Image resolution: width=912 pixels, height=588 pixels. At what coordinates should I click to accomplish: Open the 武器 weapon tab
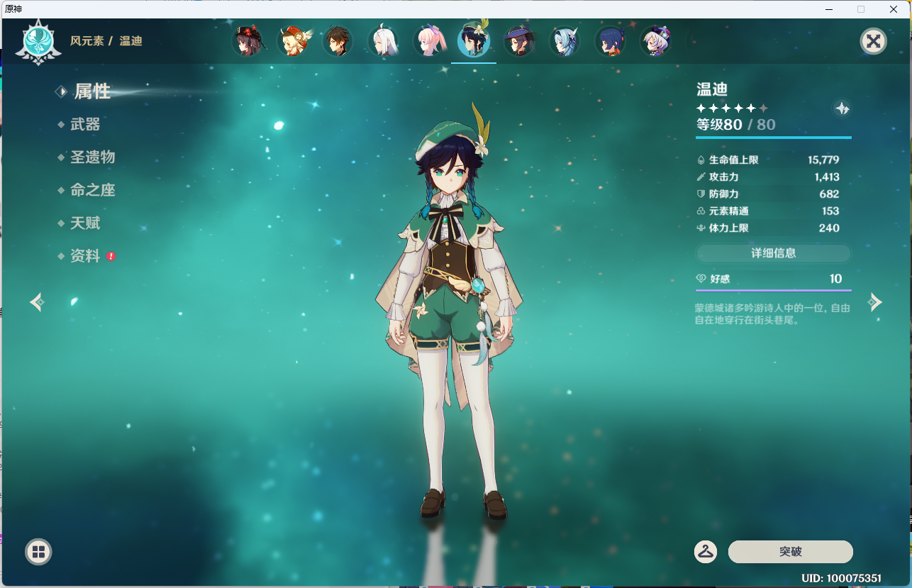click(85, 124)
